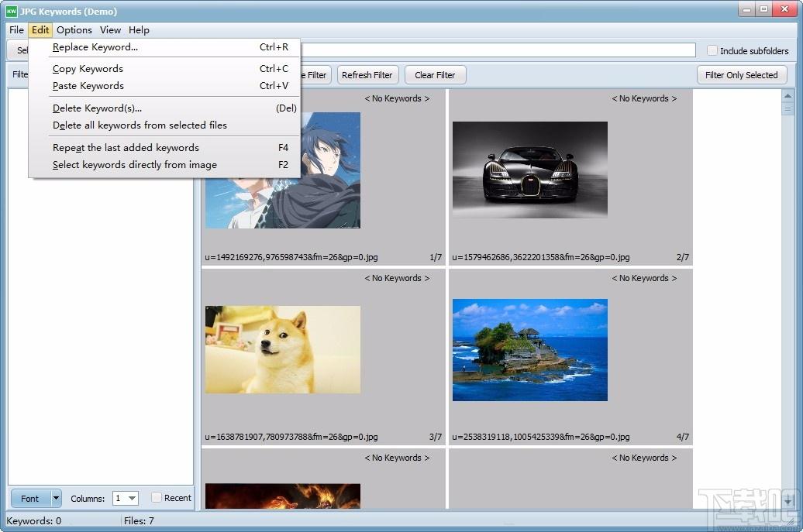Open the Columns combo box
This screenshot has height=532, width=803.
tap(126, 498)
